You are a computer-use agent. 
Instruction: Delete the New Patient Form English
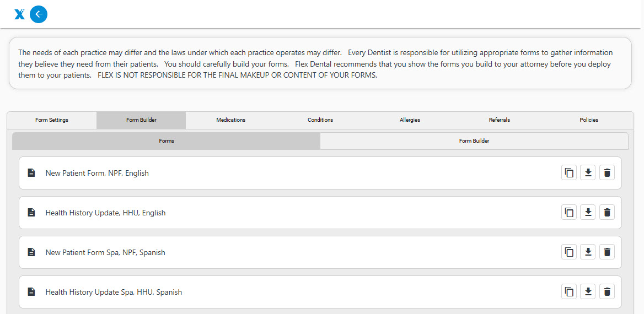[607, 173]
